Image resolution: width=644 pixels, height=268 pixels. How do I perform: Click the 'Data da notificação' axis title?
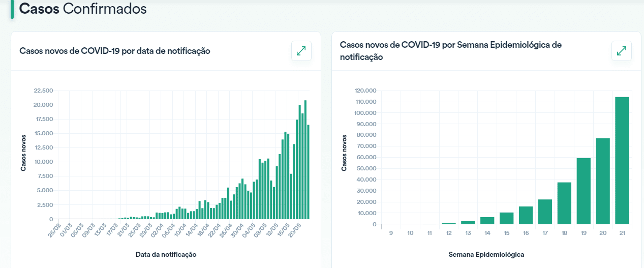(166, 254)
